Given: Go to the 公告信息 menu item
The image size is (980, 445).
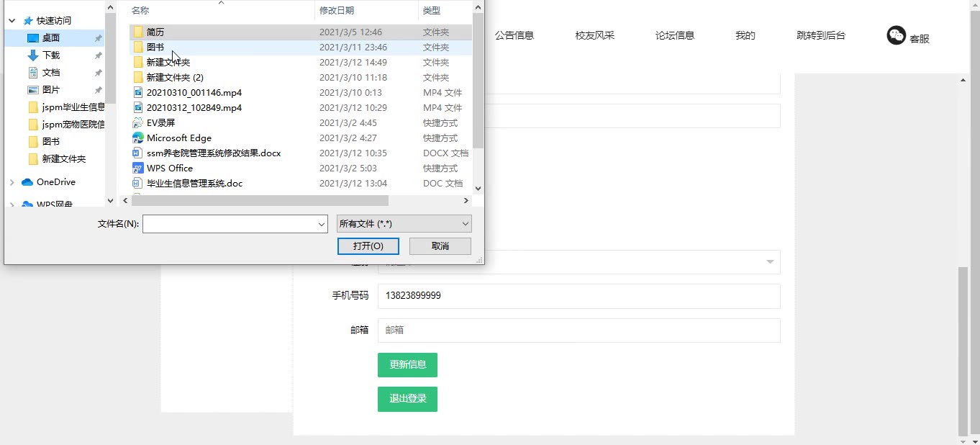Looking at the screenshot, I should [515, 34].
